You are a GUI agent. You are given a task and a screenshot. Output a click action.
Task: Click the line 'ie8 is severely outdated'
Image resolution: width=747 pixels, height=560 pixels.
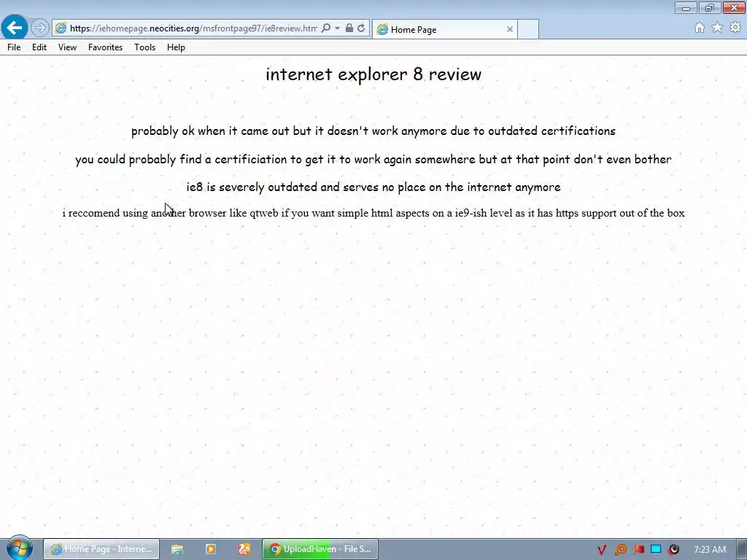pos(373,187)
